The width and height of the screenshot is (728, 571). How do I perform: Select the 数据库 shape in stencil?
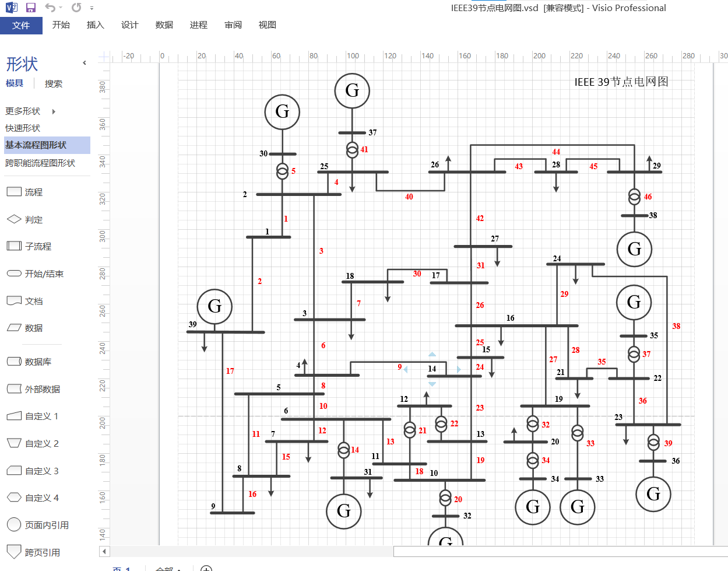click(x=29, y=362)
